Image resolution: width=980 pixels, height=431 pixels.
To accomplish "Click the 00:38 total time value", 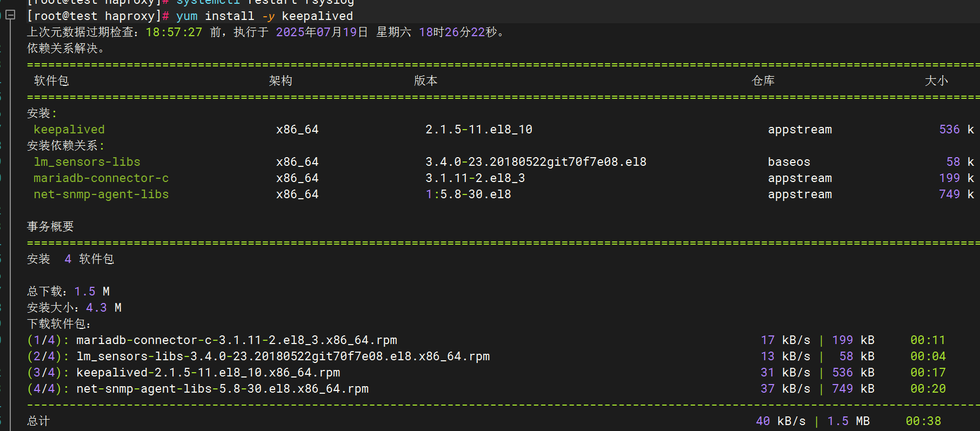I will click(x=923, y=421).
